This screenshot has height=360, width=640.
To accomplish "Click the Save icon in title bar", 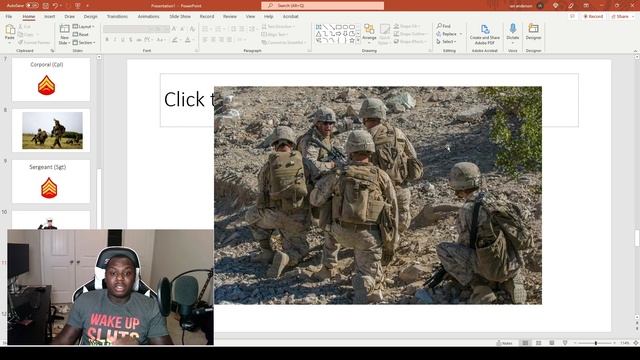I will (46, 6).
